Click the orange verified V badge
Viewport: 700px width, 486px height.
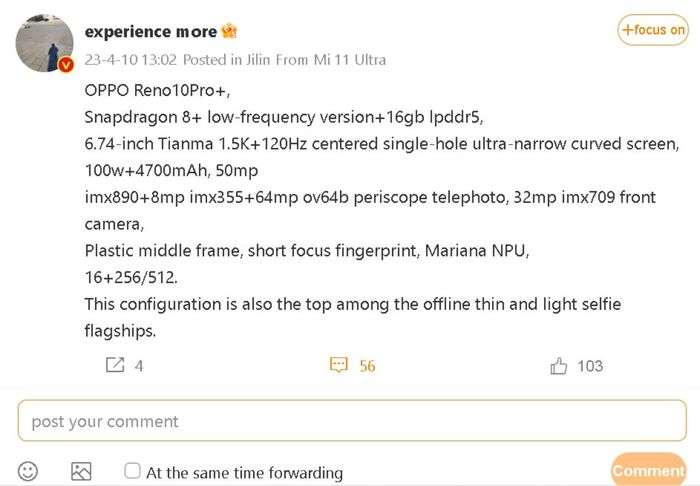66,65
